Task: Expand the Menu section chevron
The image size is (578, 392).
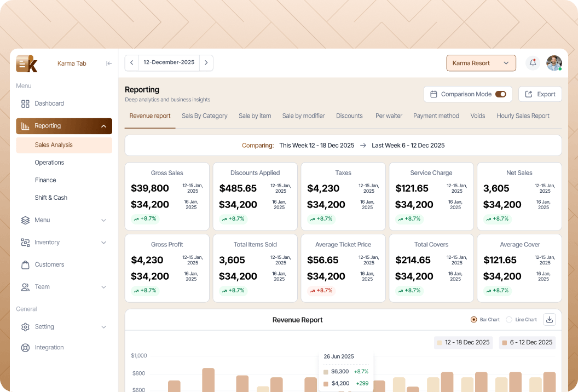Action: [103, 220]
